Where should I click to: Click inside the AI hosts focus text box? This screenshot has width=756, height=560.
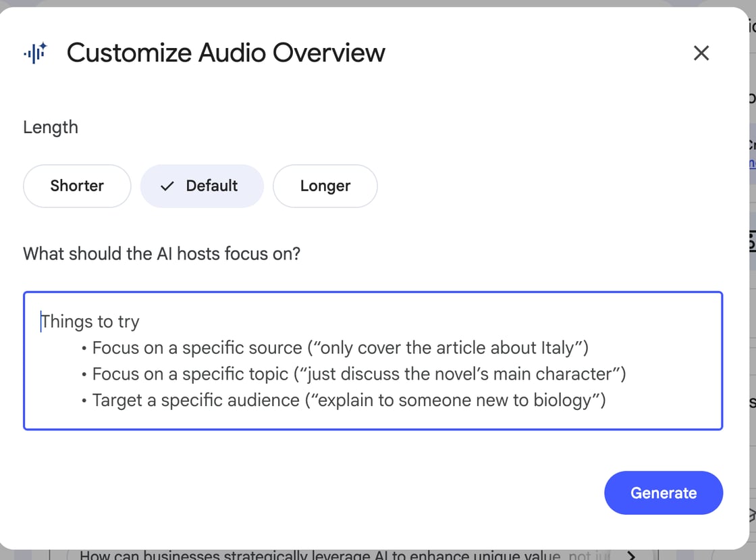371,361
